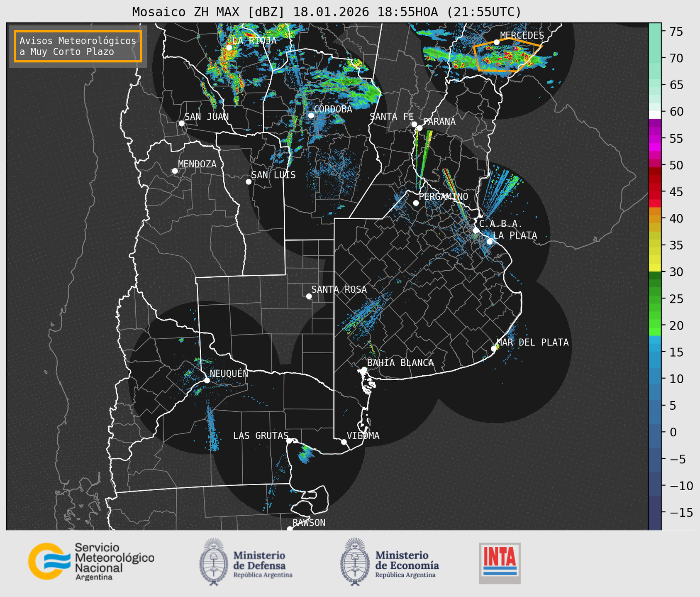700x597 pixels.
Task: Click the yellow 30 dBZ segment of the colorbar
Action: (x=655, y=268)
